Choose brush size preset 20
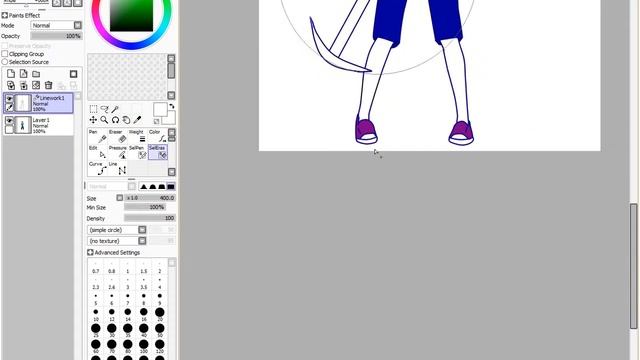The width and height of the screenshot is (640, 360). coord(160,314)
